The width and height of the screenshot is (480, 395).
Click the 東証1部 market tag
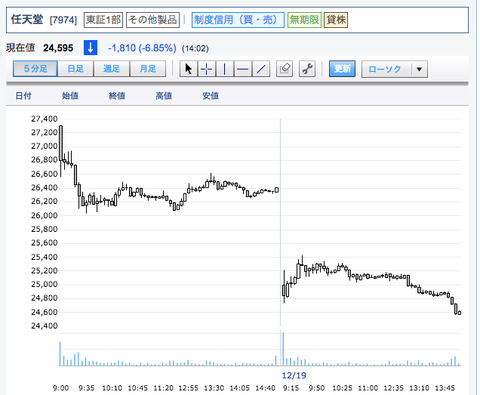[103, 20]
